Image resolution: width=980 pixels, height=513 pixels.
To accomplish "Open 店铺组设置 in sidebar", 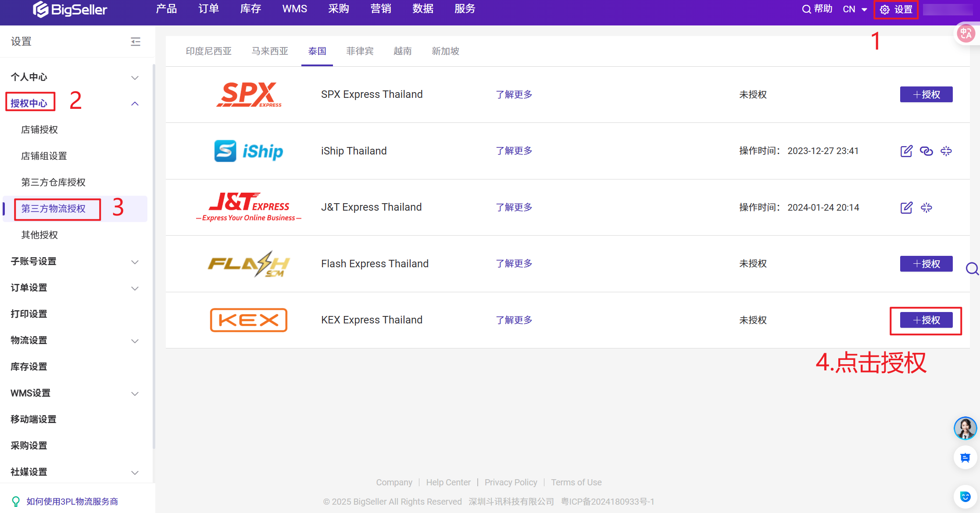I will (x=44, y=156).
